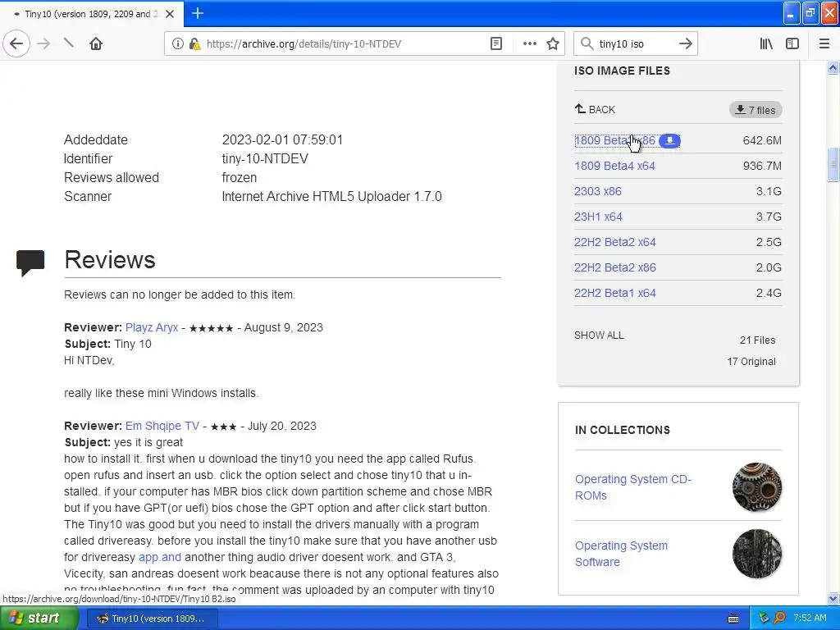The width and height of the screenshot is (840, 630).
Task: Close the Tiny10 browser tab
Action: click(x=169, y=14)
